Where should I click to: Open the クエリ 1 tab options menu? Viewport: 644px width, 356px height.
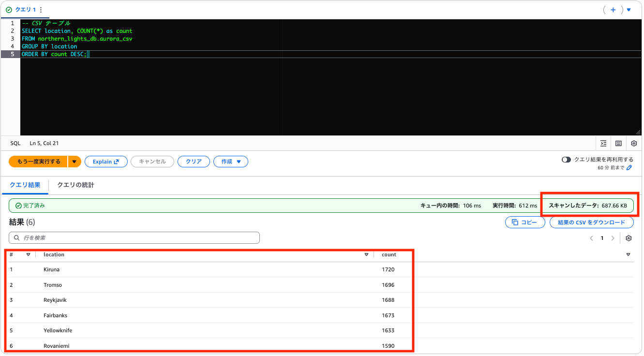point(41,10)
